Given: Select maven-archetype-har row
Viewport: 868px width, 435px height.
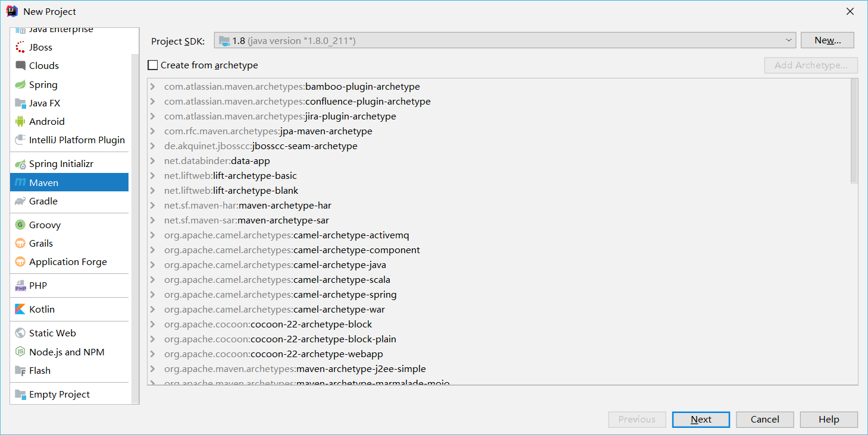Looking at the screenshot, I should 499,206.
